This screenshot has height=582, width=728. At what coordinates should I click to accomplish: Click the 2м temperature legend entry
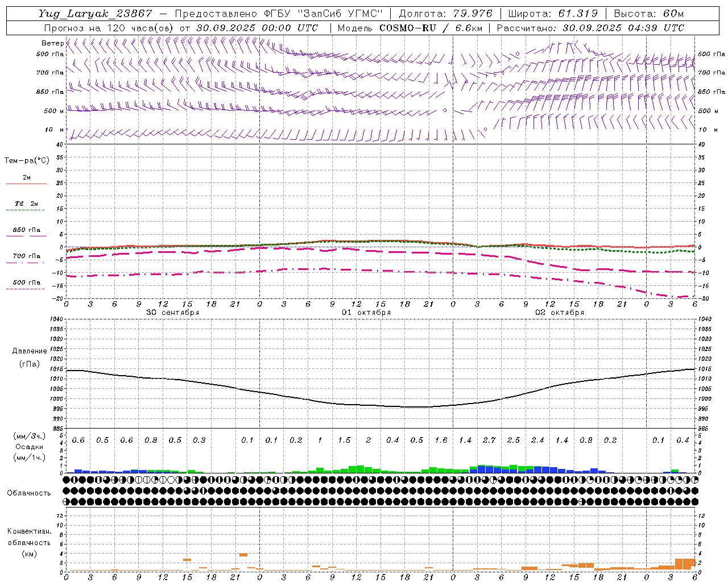tap(27, 177)
